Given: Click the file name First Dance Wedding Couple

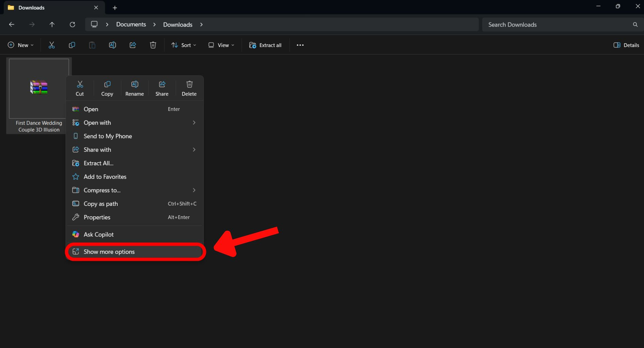Looking at the screenshot, I should 39,126.
